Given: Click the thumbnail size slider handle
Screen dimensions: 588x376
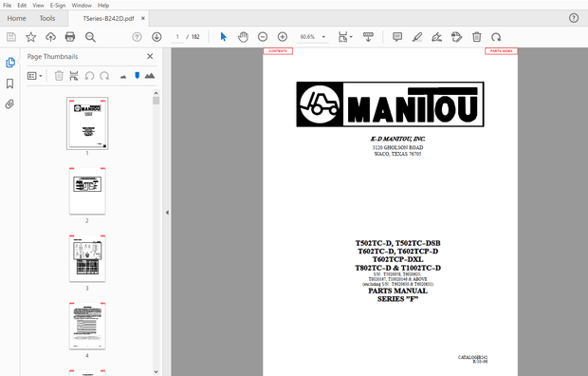Looking at the screenshot, I should (x=137, y=76).
